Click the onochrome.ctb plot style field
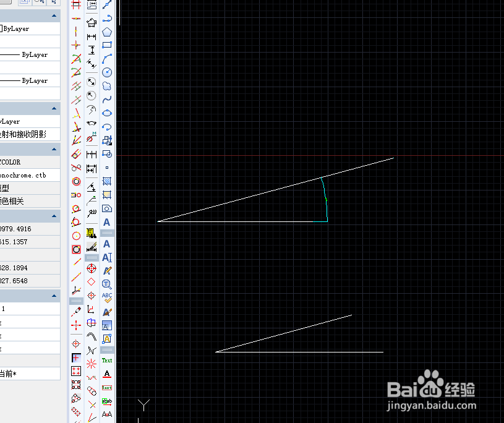This screenshot has width=504, height=423. click(30, 175)
